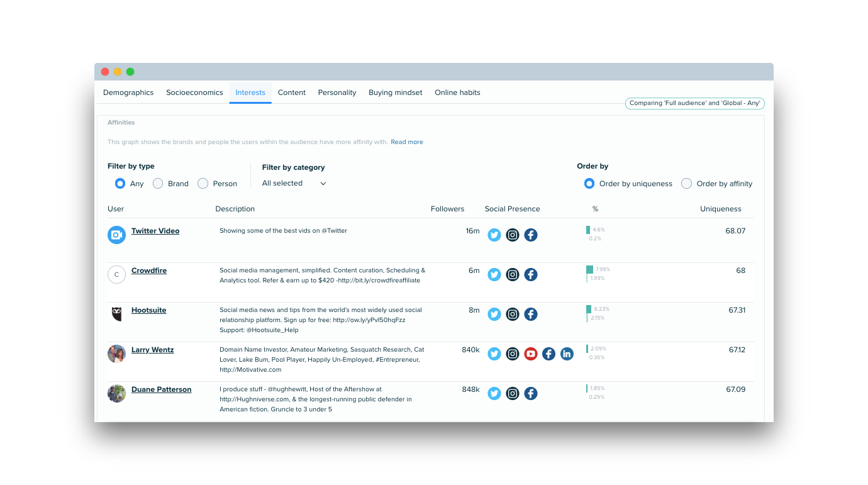This screenshot has height=485, width=868.
Task: Open the Buying mindset tab
Action: (x=396, y=92)
